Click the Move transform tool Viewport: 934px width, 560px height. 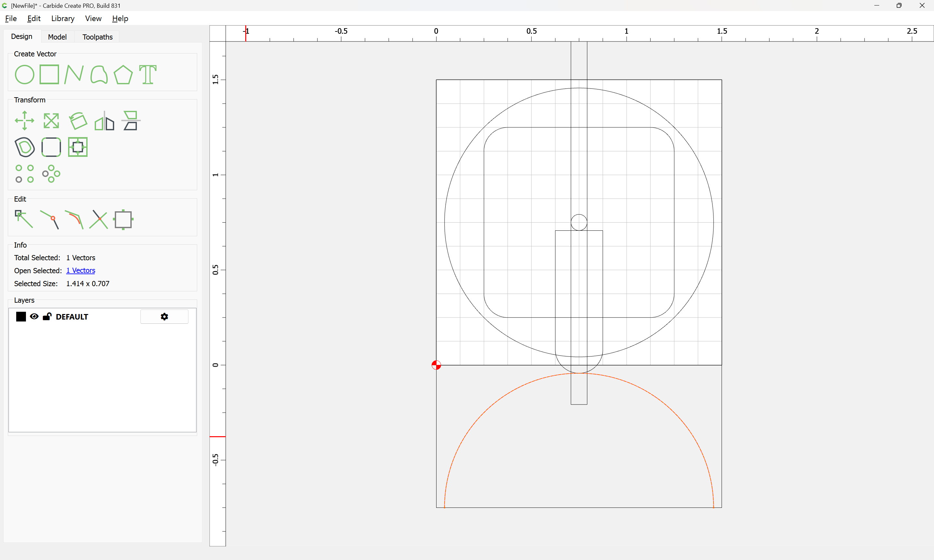click(24, 121)
